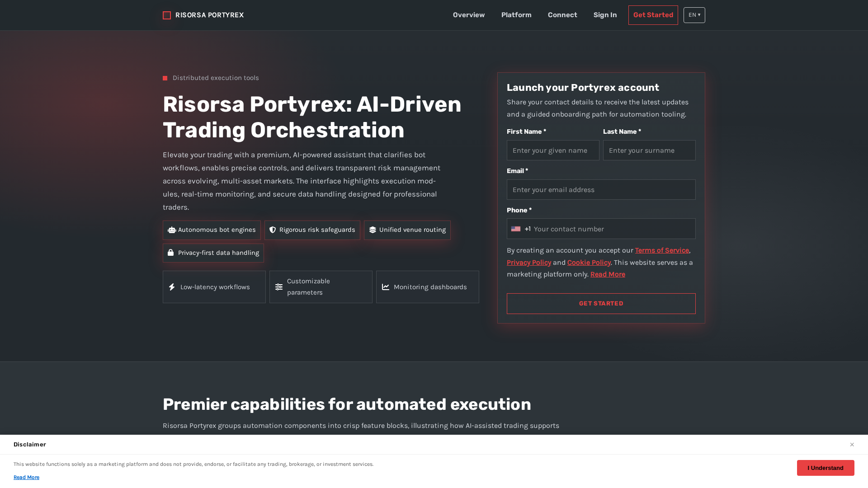Click the Customizable parameters card
This screenshot has width=868, height=488.
tap(321, 287)
